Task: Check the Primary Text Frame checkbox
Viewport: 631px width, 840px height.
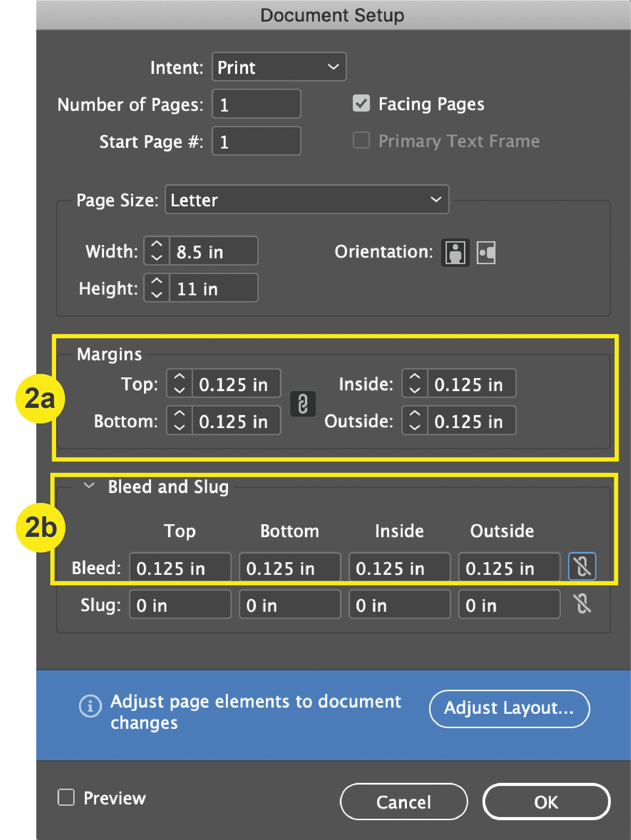Action: click(361, 140)
